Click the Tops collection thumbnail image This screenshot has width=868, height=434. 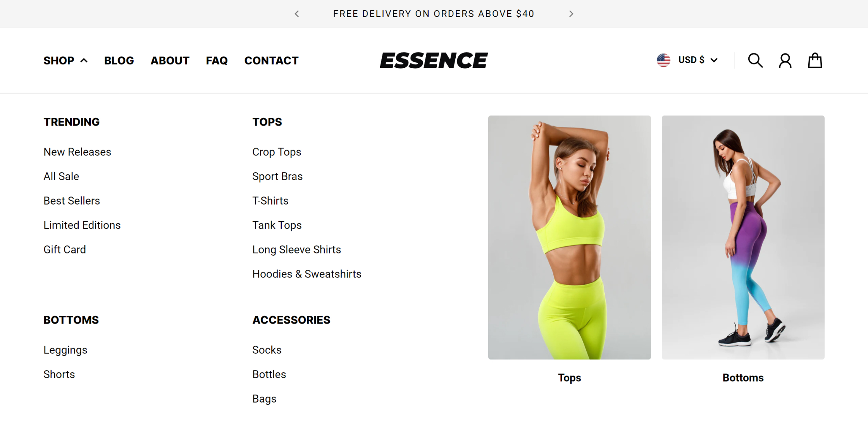click(570, 238)
